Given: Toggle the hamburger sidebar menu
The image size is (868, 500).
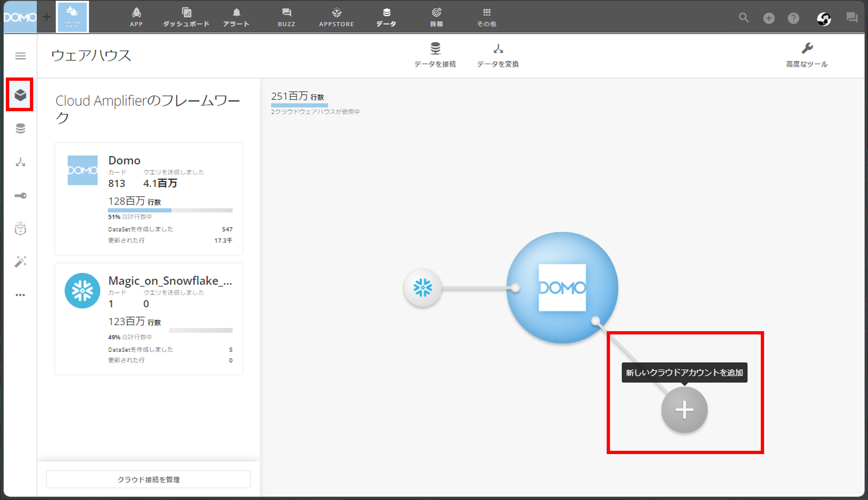Looking at the screenshot, I should 20,56.
